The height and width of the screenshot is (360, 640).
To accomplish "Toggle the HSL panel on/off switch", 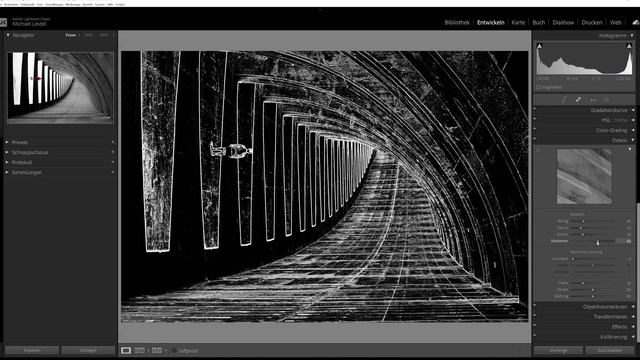I will [x=535, y=119].
